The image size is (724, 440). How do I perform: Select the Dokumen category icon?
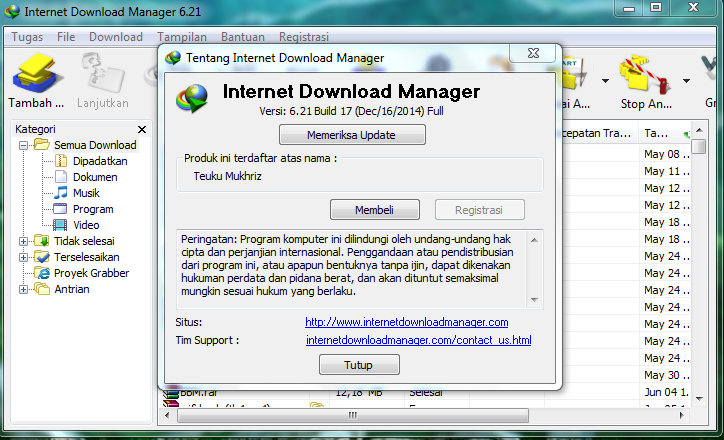click(61, 177)
